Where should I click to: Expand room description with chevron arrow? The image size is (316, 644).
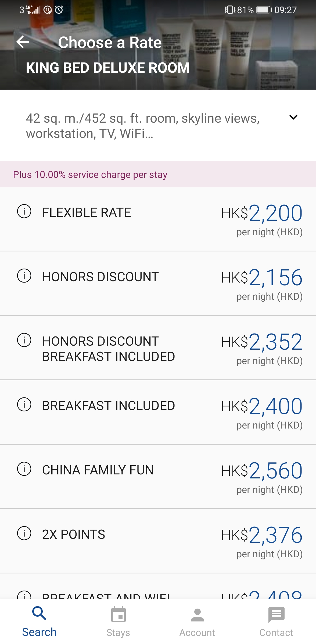click(x=293, y=117)
